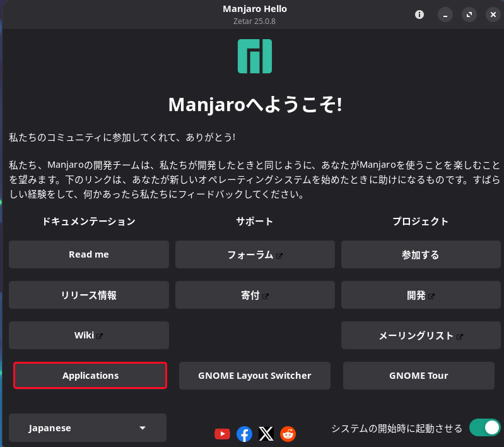Maximize the Manjaro Hello window
The width and height of the screenshot is (504, 447).
click(469, 15)
